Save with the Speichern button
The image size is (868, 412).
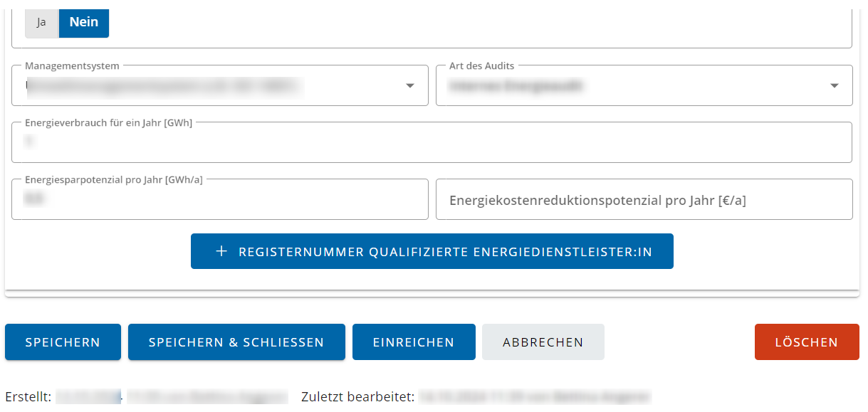point(63,342)
